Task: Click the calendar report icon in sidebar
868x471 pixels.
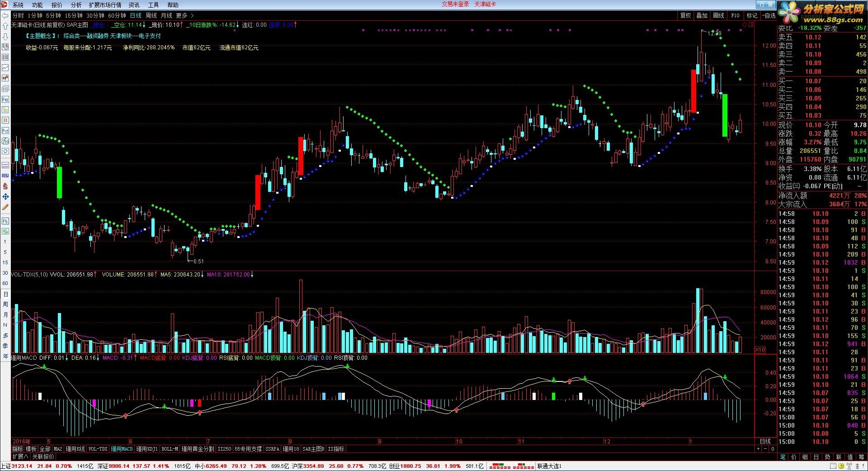Action: pos(5,47)
